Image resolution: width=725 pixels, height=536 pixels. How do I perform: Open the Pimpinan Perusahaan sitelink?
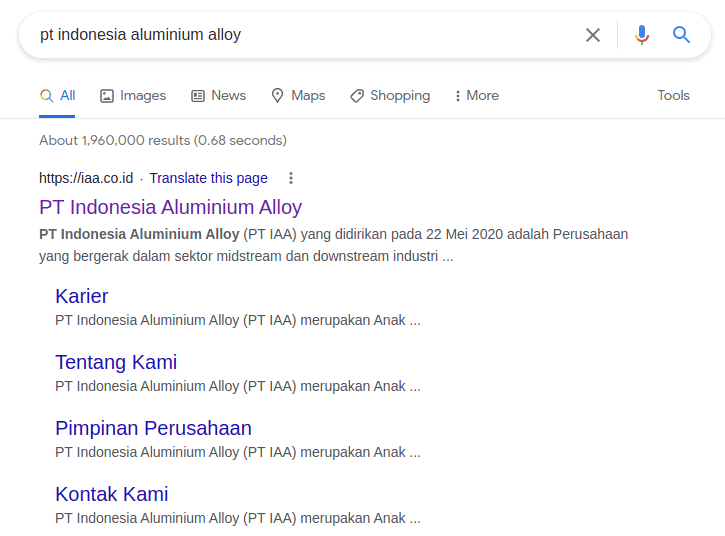coord(153,428)
